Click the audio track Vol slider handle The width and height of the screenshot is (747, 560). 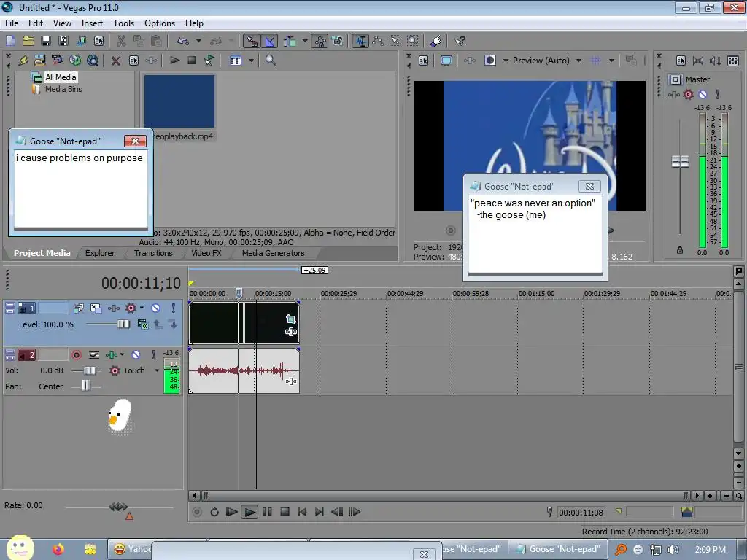click(89, 370)
